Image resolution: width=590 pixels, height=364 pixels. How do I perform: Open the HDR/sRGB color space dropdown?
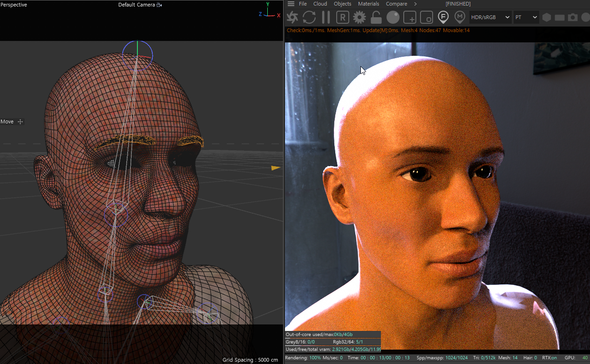(490, 17)
